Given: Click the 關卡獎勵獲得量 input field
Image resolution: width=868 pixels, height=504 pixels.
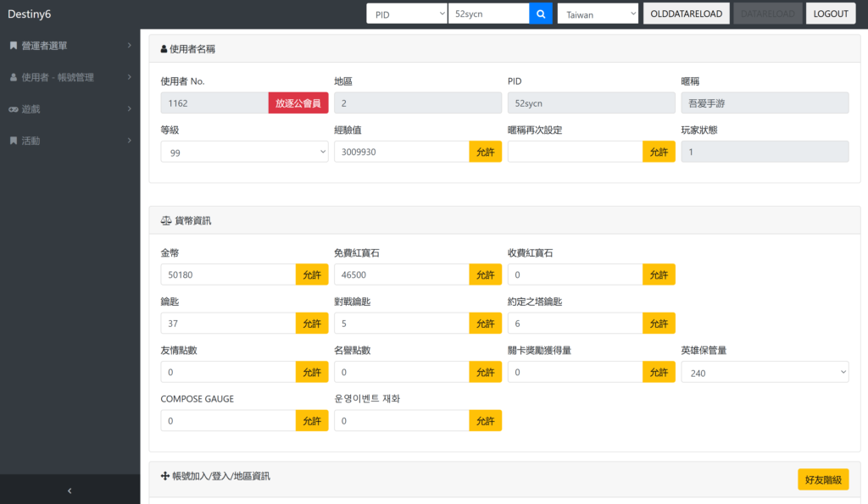Looking at the screenshot, I should [575, 372].
